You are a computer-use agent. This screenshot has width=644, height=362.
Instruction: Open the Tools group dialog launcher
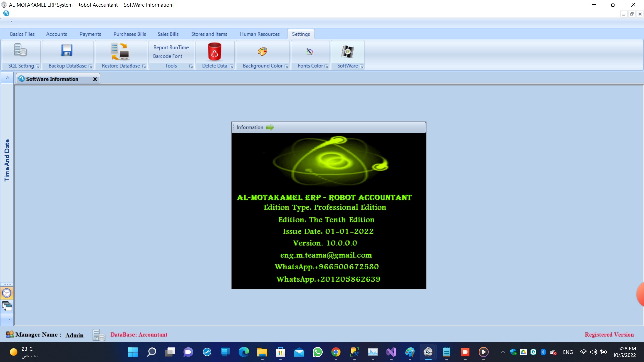[191, 66]
